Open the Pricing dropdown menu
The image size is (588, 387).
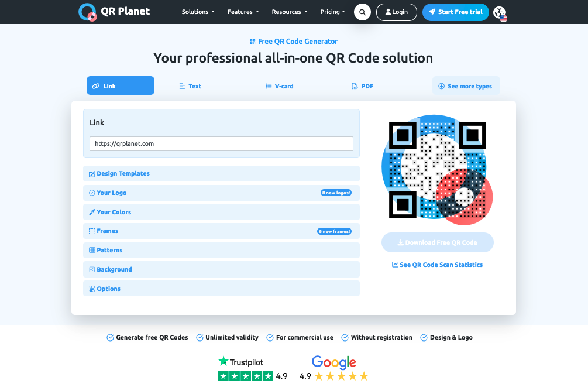point(333,12)
